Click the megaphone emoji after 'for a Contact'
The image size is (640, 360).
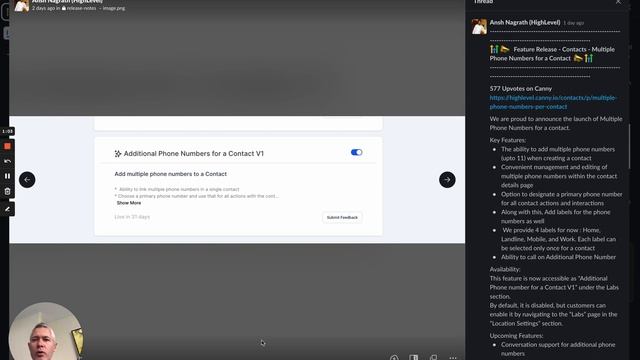click(x=578, y=58)
